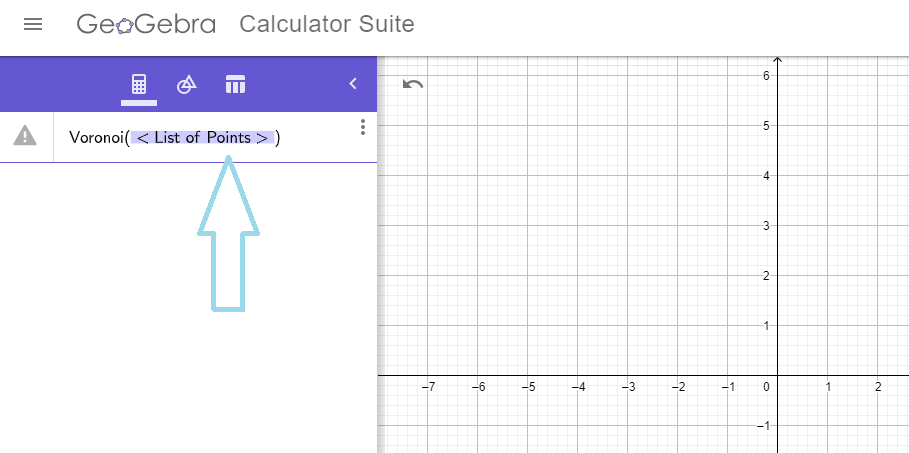Select the List of Points placeholder
The height and width of the screenshot is (453, 909).
[202, 138]
